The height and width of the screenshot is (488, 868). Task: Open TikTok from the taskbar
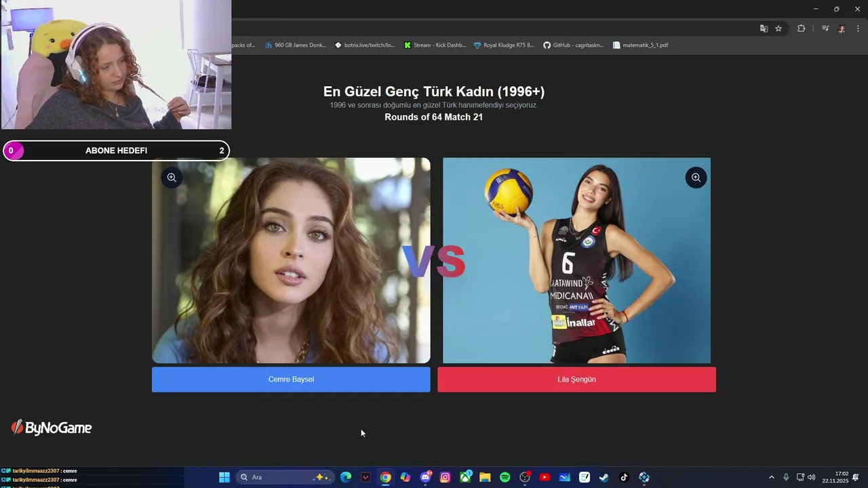624,477
